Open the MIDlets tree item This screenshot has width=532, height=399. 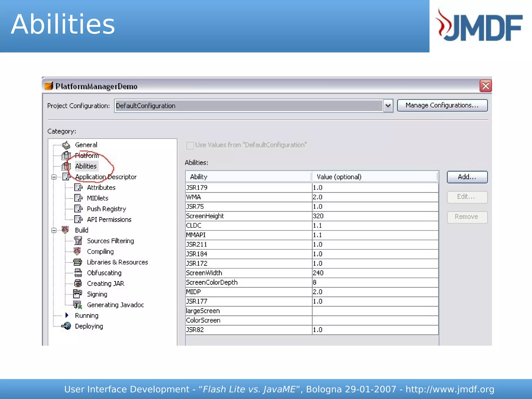pos(98,198)
